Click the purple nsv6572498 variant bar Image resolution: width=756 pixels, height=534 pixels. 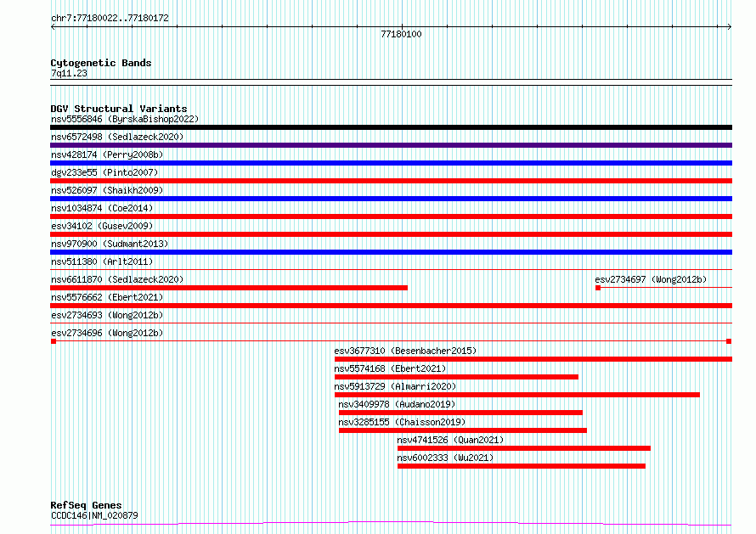pos(391,145)
